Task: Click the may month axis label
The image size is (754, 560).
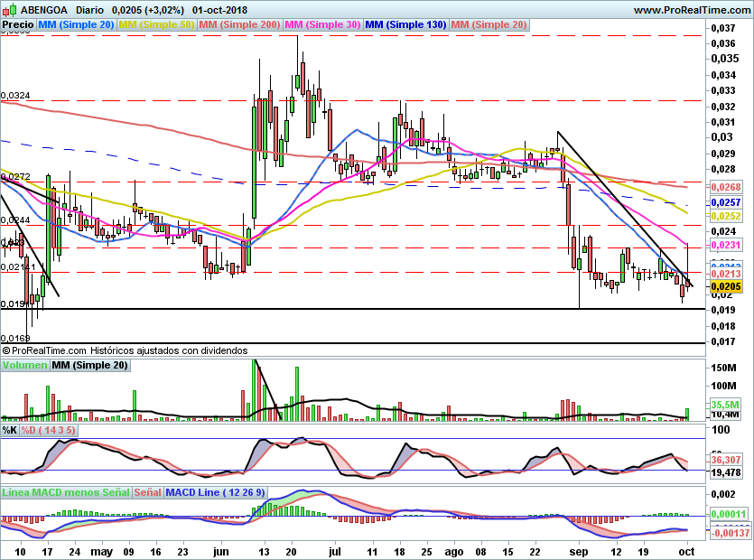Action: [101, 551]
